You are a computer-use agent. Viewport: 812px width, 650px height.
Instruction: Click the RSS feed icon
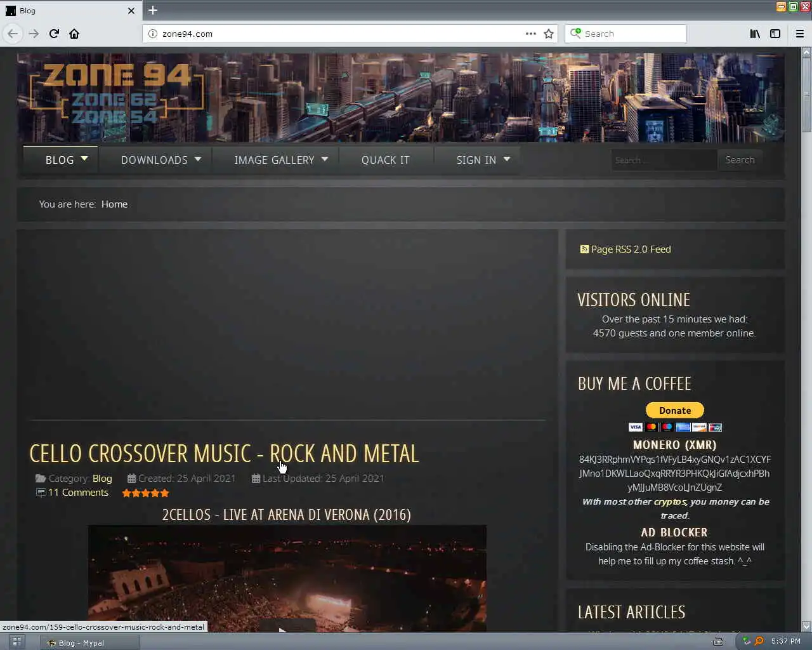[x=584, y=249]
